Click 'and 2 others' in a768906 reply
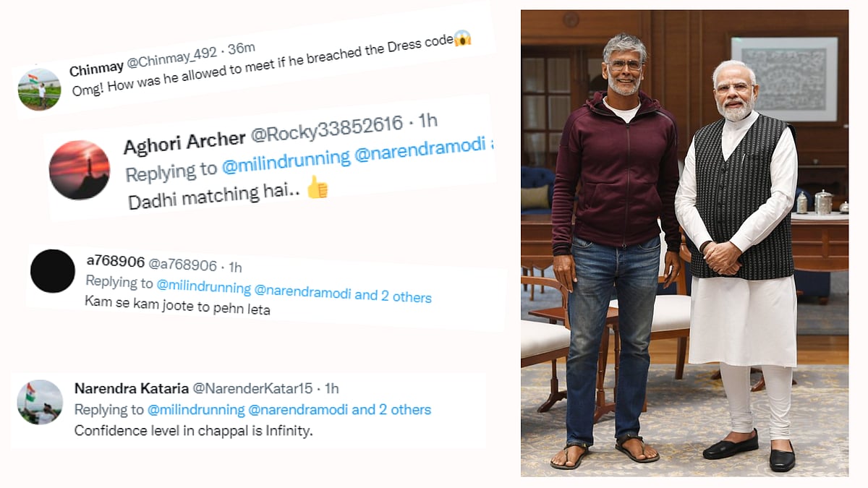Image resolution: width=868 pixels, height=488 pixels. pos(393,296)
